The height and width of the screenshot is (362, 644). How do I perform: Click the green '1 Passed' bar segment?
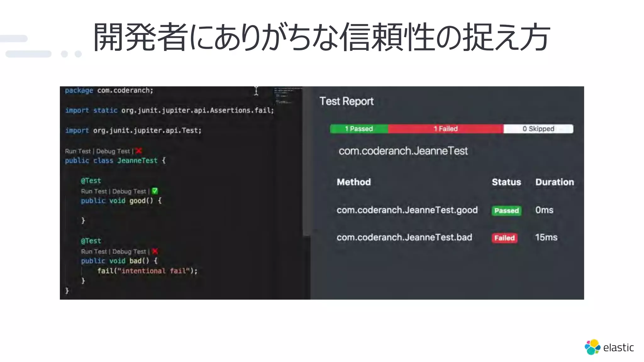pos(359,129)
